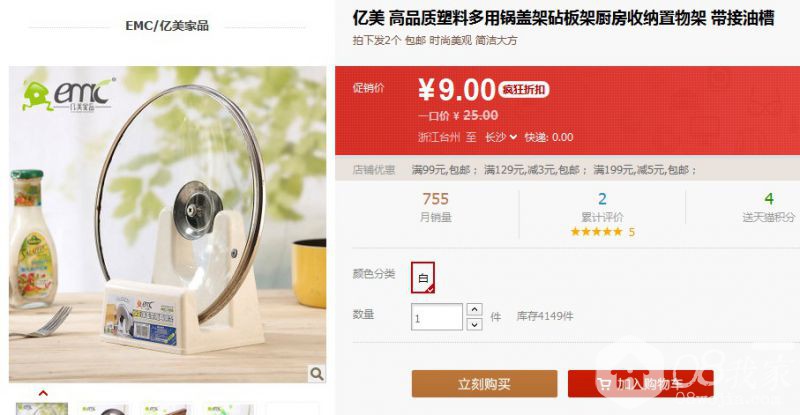Click the 立刻购买 buy now button
This screenshot has height=415, width=800.
(484, 384)
